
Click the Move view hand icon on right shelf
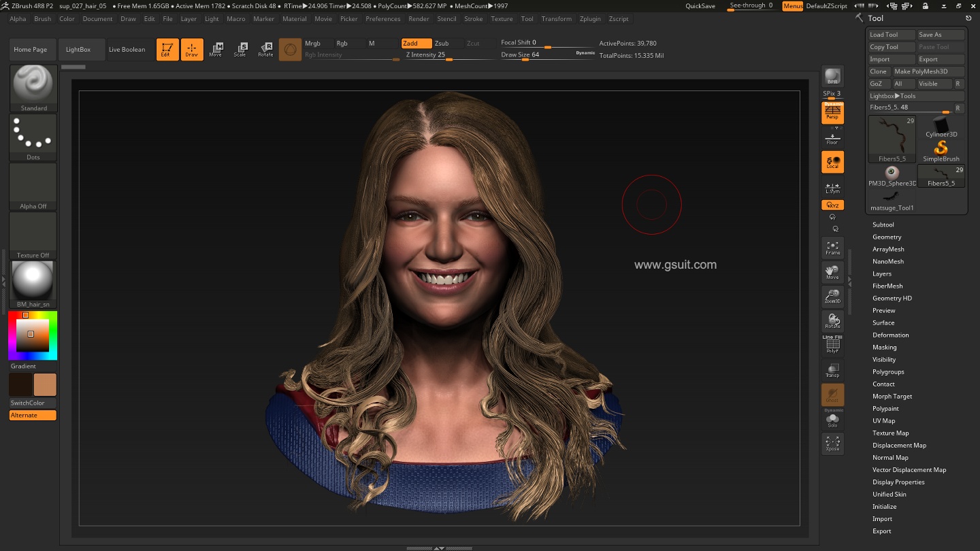832,272
